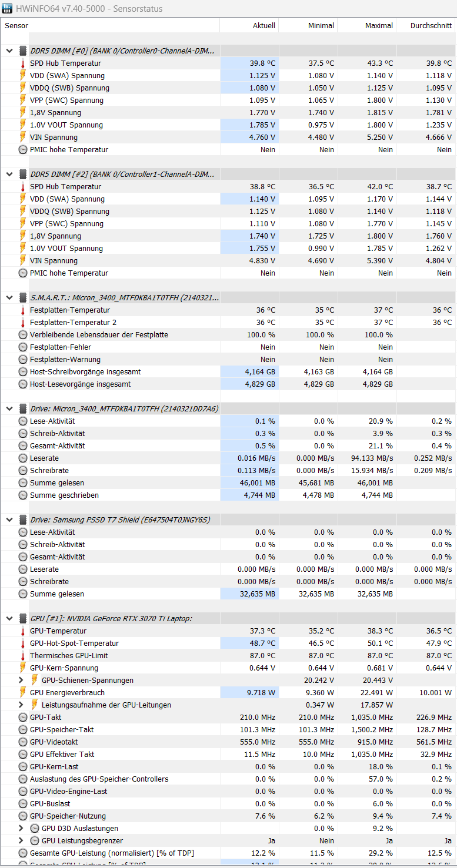Select the Summe gelesen row with 32,635 MB

(228, 594)
